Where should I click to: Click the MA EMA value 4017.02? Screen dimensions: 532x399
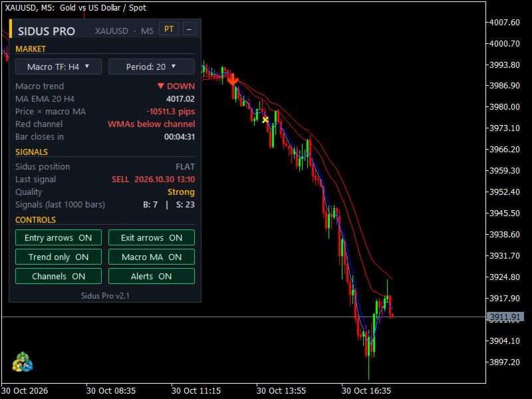[x=180, y=98]
